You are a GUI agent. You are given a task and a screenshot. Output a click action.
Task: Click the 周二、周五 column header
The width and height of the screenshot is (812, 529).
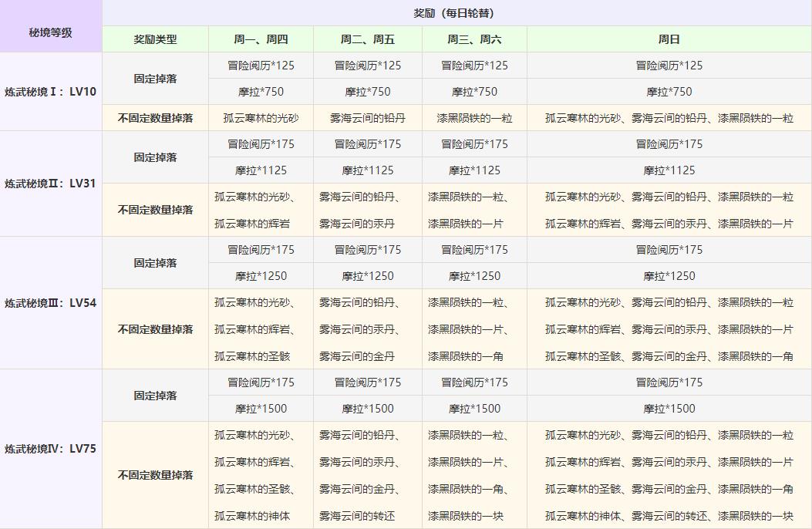pos(368,39)
